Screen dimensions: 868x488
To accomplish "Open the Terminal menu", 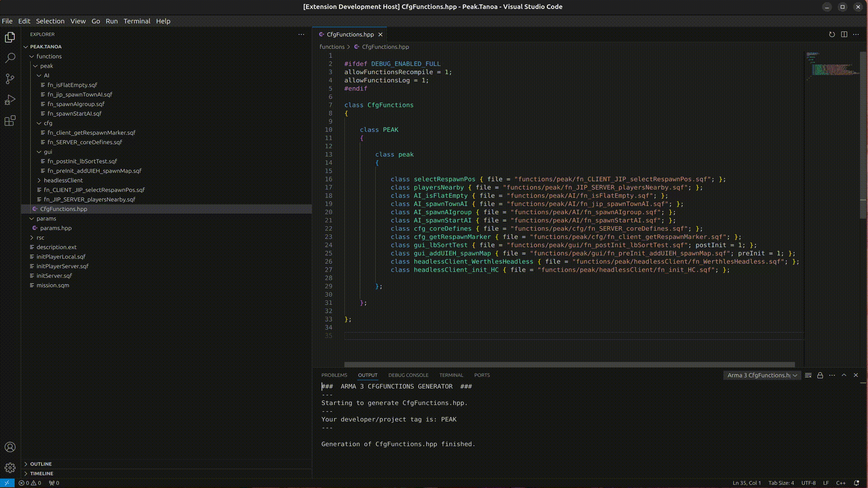I will pos(137,21).
